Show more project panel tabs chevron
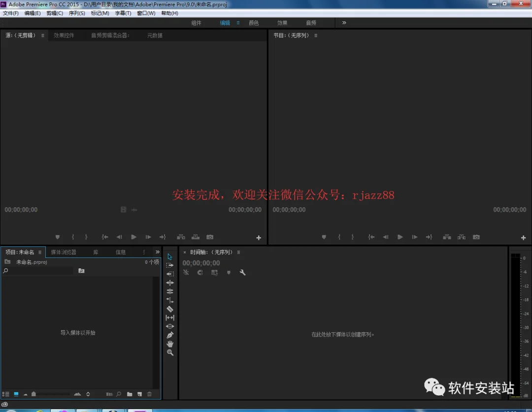The height and width of the screenshot is (412, 532). point(158,252)
